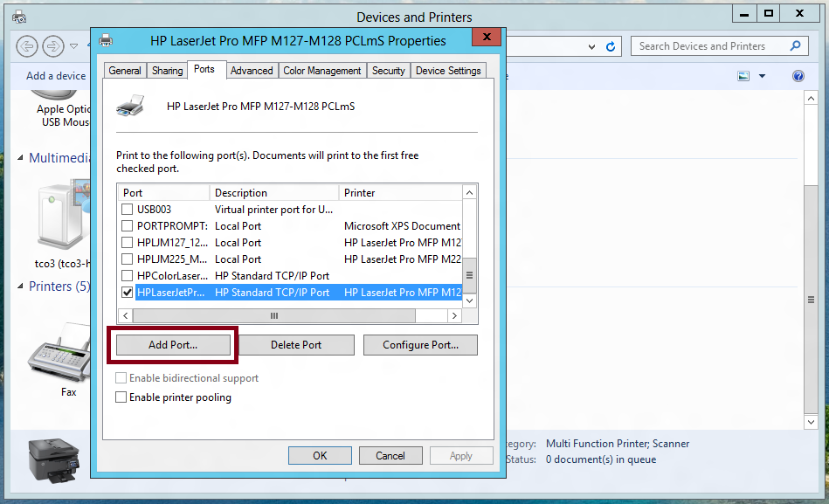Image resolution: width=829 pixels, height=504 pixels.
Task: Check the PORTPROMPT: port checkbox
Action: coord(127,226)
